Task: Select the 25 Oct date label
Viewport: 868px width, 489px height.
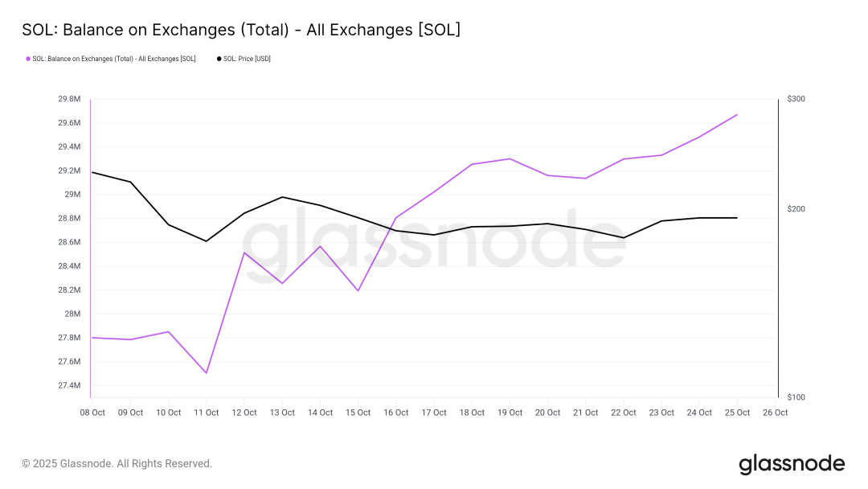Action: point(737,413)
